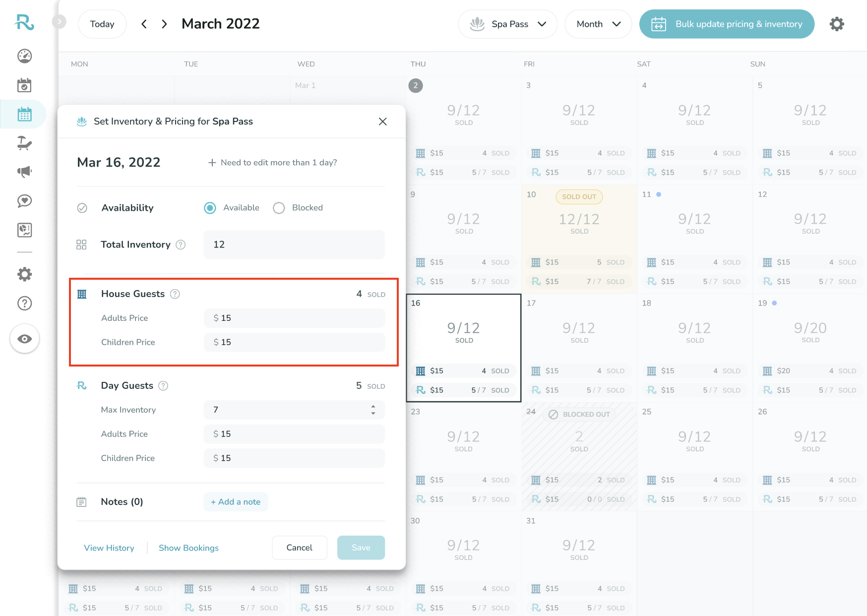
Task: Click Day Guests Children Price field
Action: click(294, 458)
